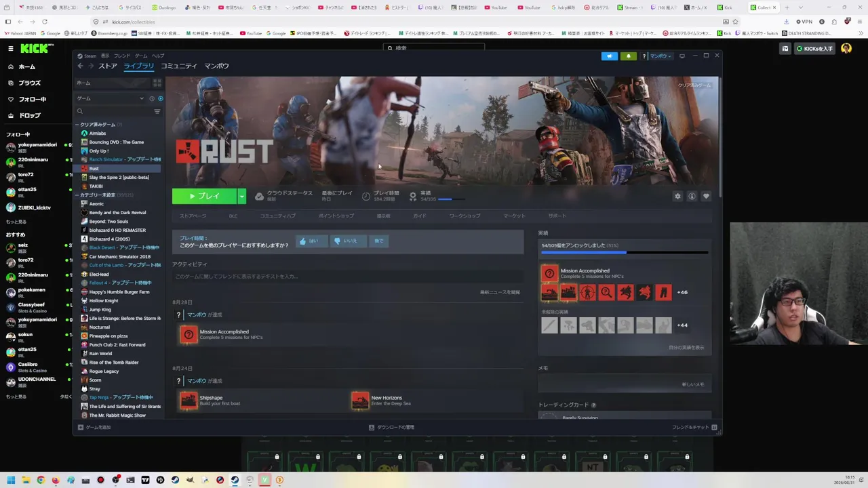Click the ゲームを追加 add-game button

(x=94, y=428)
